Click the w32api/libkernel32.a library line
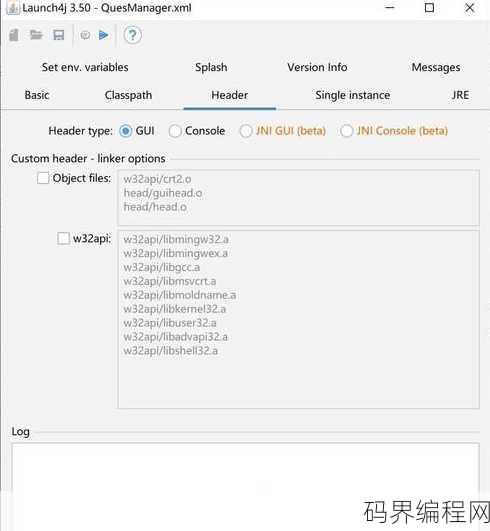This screenshot has width=490, height=531. point(174,309)
